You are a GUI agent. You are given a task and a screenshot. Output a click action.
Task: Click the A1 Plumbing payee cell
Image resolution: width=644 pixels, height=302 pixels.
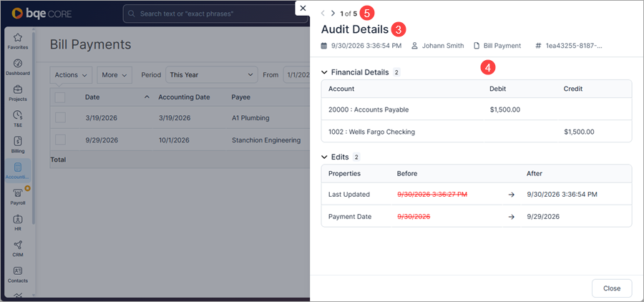click(250, 118)
